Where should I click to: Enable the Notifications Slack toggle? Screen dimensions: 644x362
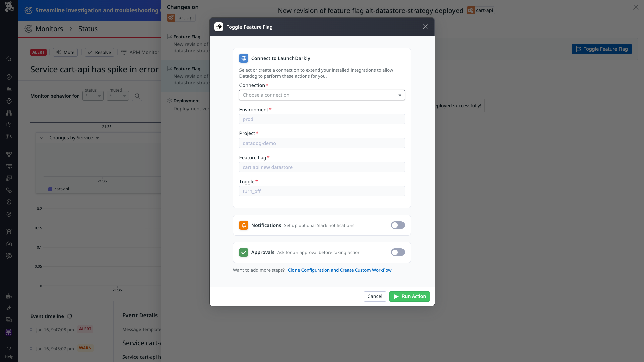pyautogui.click(x=397, y=225)
